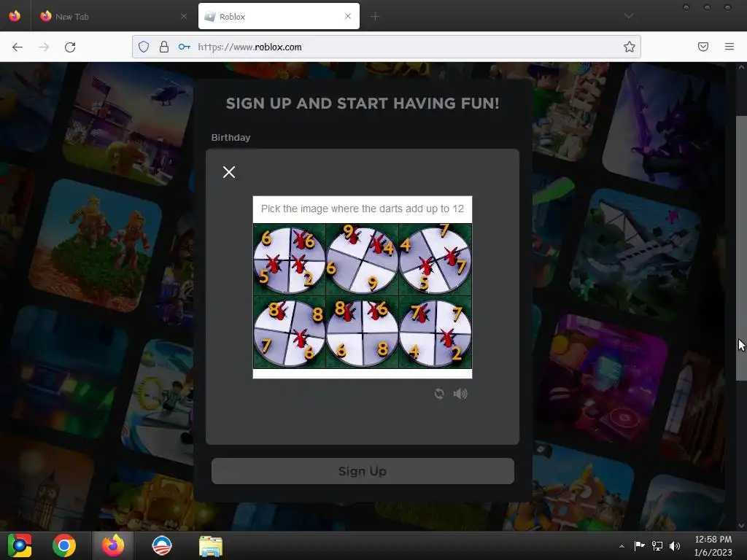This screenshot has width=747, height=560.
Task: Pick dartboard image with numbers 4, 7, 7, 5
Action: click(x=436, y=260)
